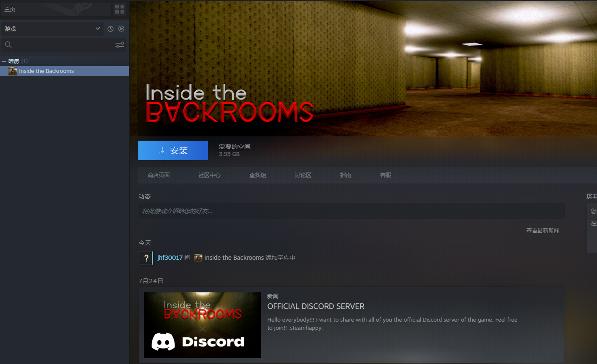Click the ready-to-play filter icon
The image size is (597, 364).
121,29
